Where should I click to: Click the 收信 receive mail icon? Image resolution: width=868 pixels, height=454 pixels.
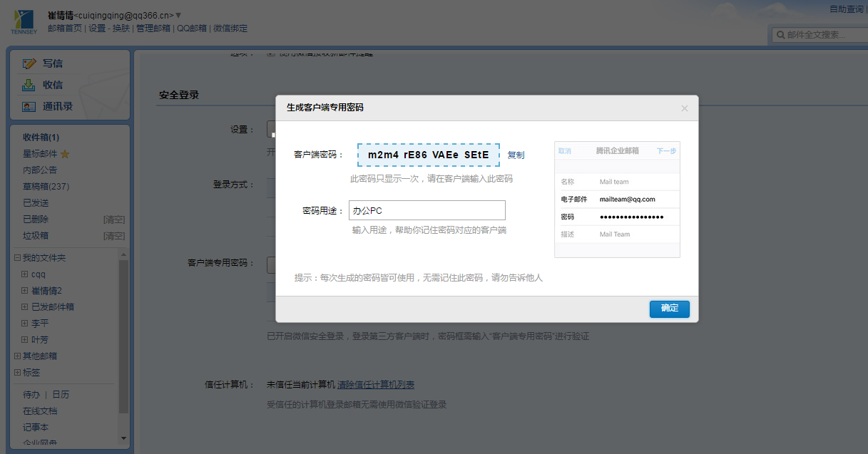(x=30, y=86)
